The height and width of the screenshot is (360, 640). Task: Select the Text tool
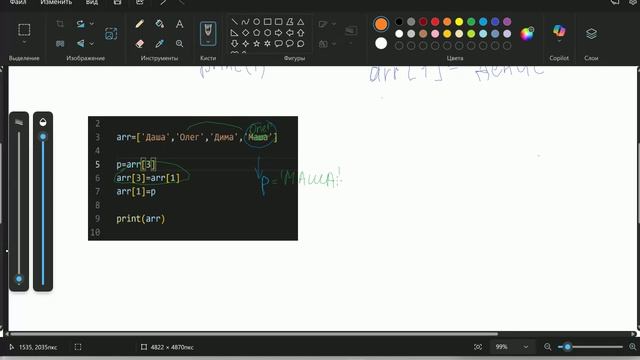(x=179, y=24)
